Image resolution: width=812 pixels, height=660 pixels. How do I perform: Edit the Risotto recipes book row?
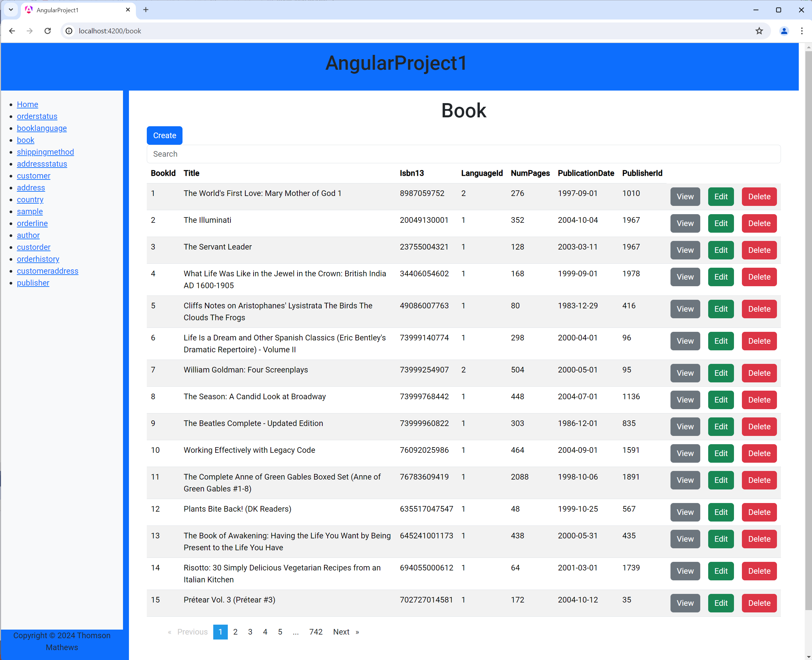click(x=721, y=571)
